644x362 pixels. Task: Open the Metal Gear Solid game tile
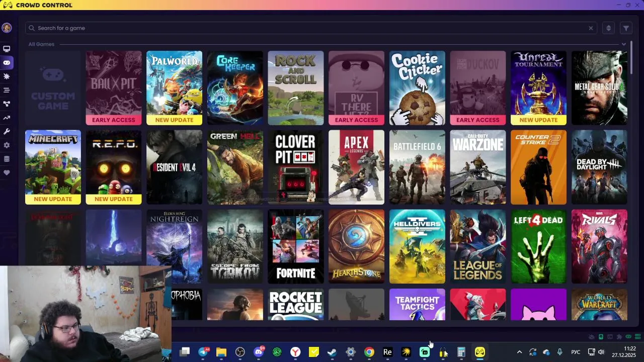(599, 88)
